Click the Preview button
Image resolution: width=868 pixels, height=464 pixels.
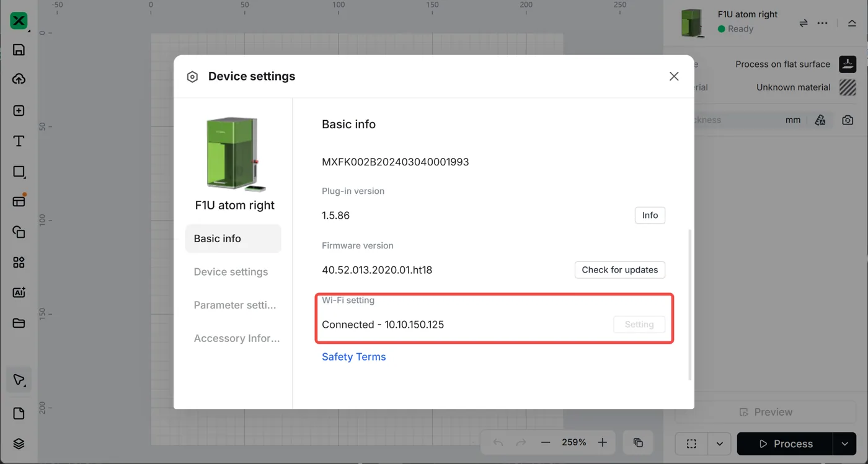[766, 412]
